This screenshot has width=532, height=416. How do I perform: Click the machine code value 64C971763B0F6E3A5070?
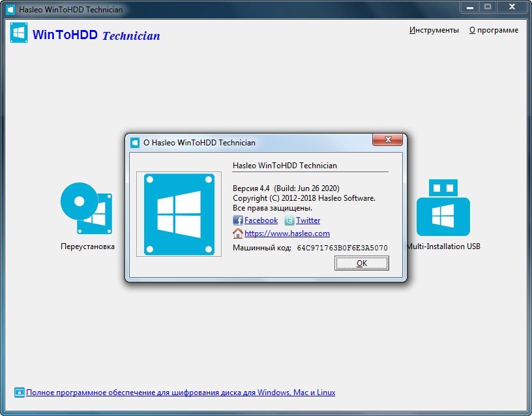[x=342, y=248]
